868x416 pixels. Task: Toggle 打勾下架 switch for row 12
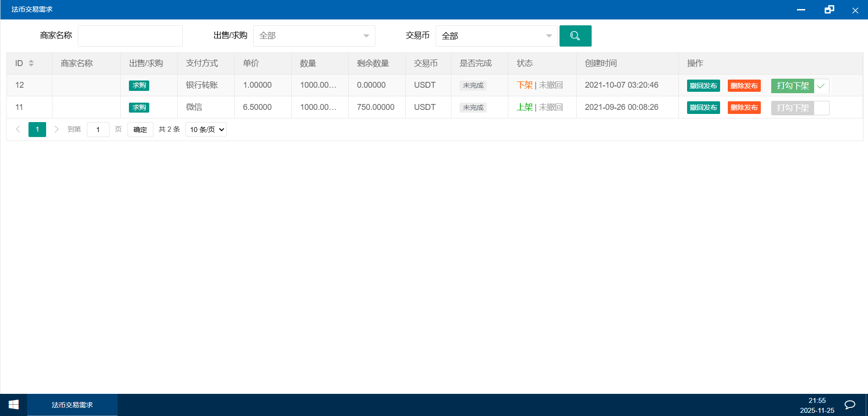800,86
